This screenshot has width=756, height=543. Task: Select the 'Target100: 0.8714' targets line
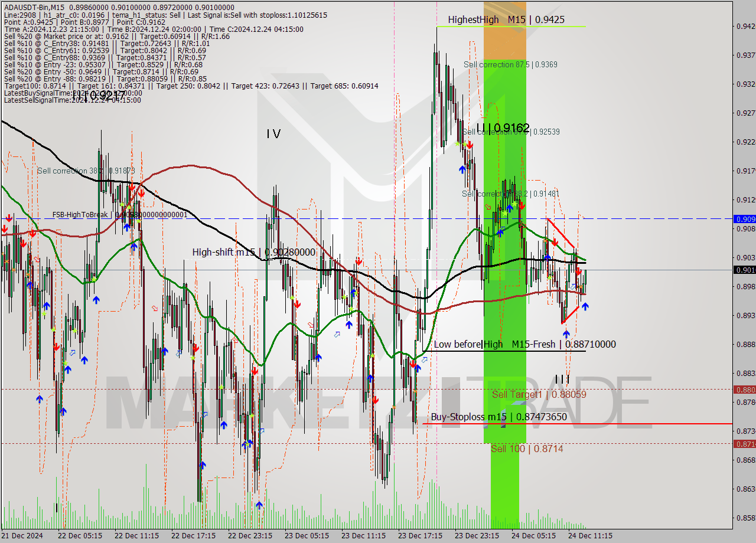click(x=191, y=86)
